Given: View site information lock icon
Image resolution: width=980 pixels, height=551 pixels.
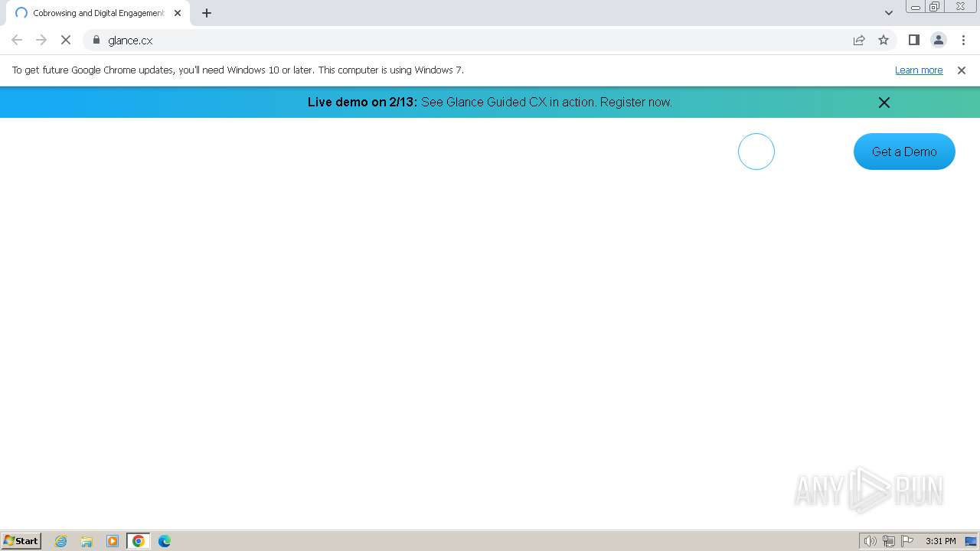Looking at the screenshot, I should (x=96, y=40).
